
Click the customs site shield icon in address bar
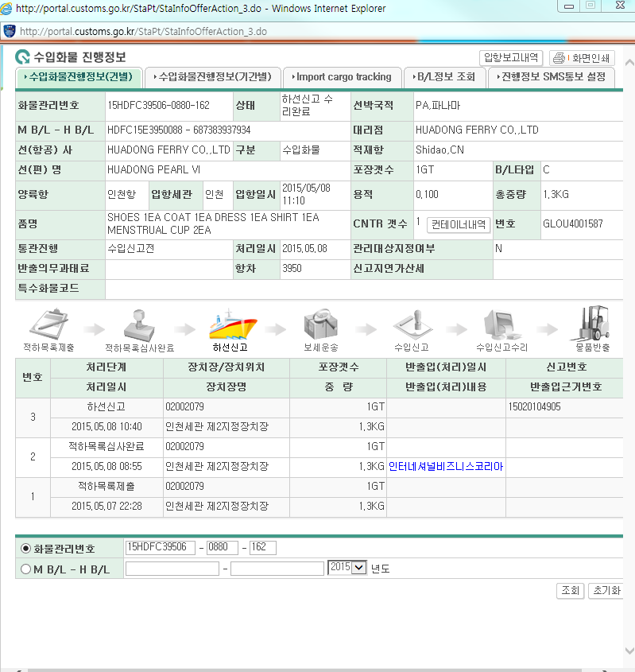[10, 31]
